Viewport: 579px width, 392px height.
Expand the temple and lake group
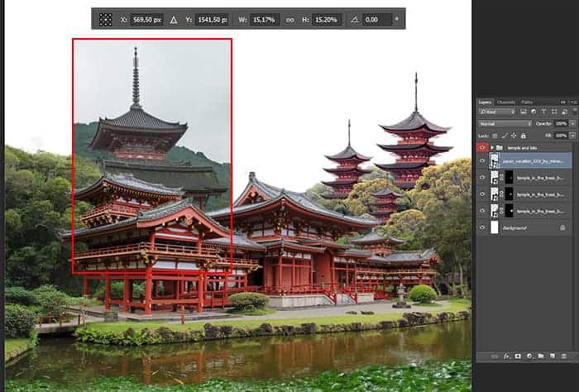click(494, 146)
